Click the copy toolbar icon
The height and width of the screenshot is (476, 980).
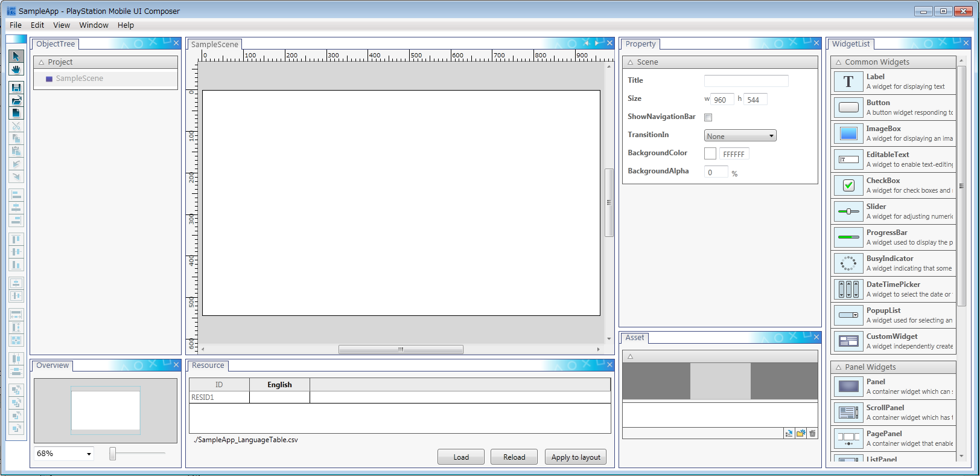pyautogui.click(x=16, y=138)
